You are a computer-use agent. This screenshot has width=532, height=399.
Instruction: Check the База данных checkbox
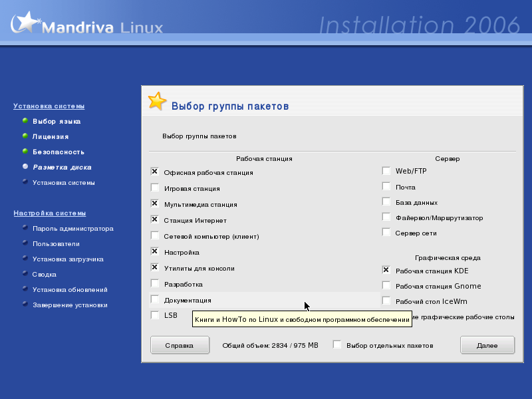[x=386, y=201]
